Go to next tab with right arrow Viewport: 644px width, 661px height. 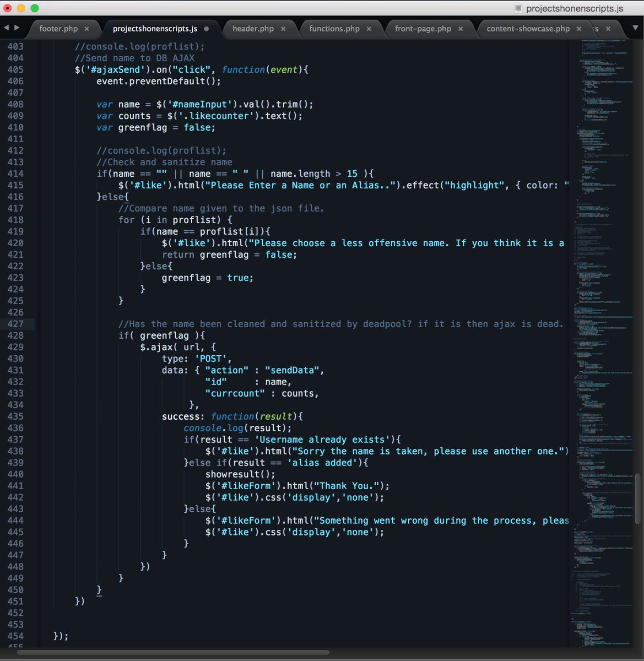pos(17,28)
